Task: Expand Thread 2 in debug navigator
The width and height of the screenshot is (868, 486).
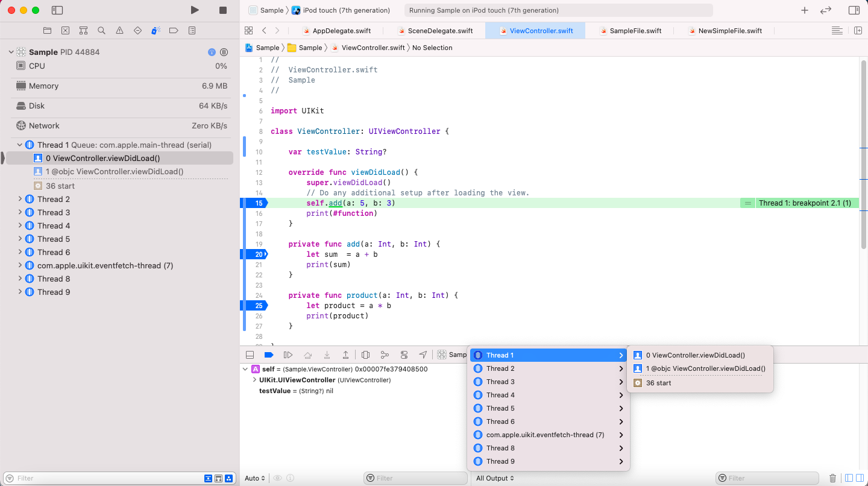Action: coord(20,199)
